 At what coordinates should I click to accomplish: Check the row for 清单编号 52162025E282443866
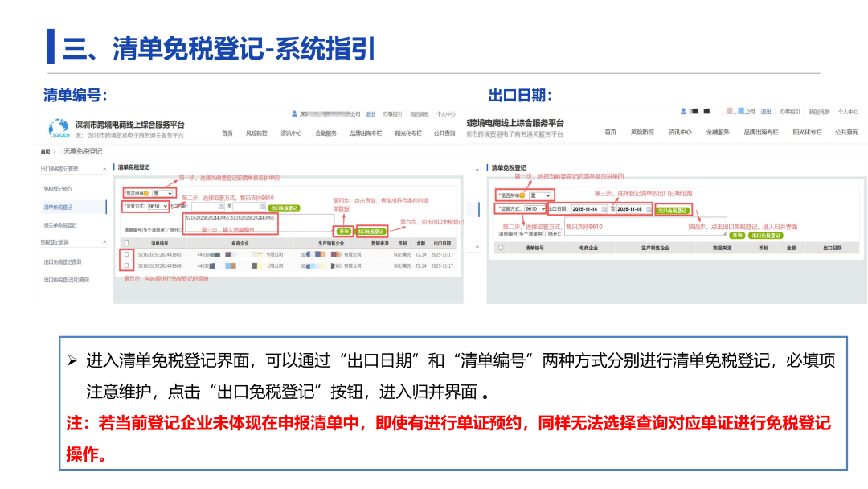pyautogui.click(x=127, y=265)
